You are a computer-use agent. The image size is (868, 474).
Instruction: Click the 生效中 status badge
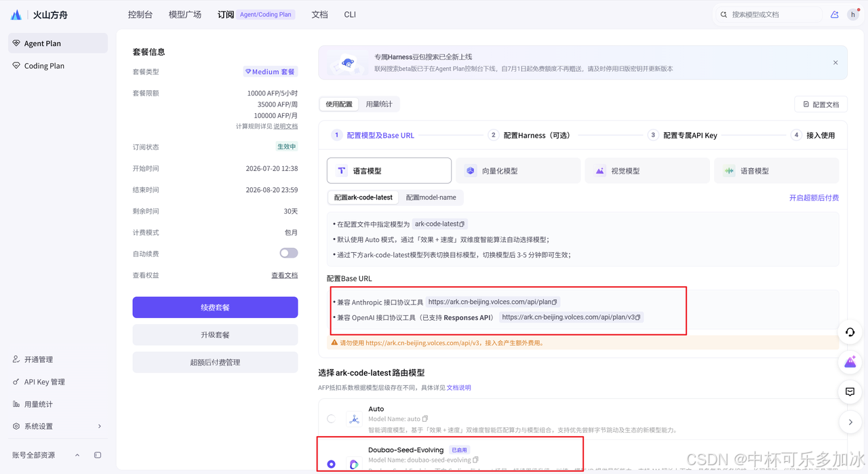pyautogui.click(x=286, y=146)
